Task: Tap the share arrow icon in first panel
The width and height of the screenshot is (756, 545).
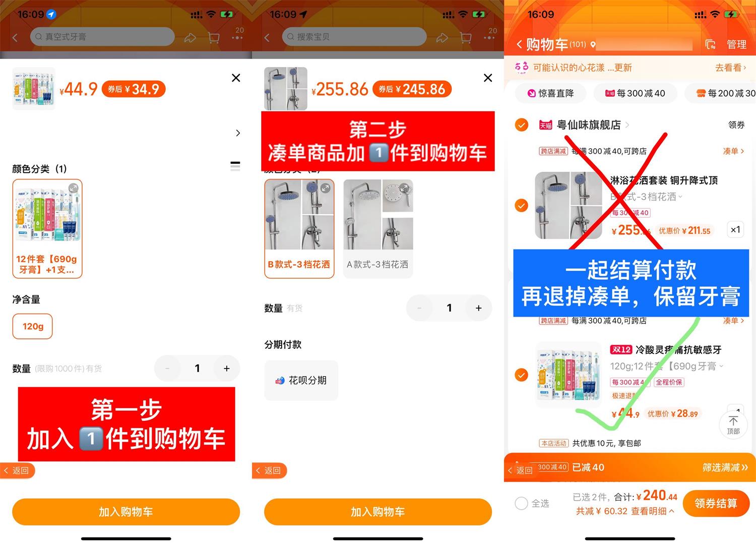Action: (190, 37)
